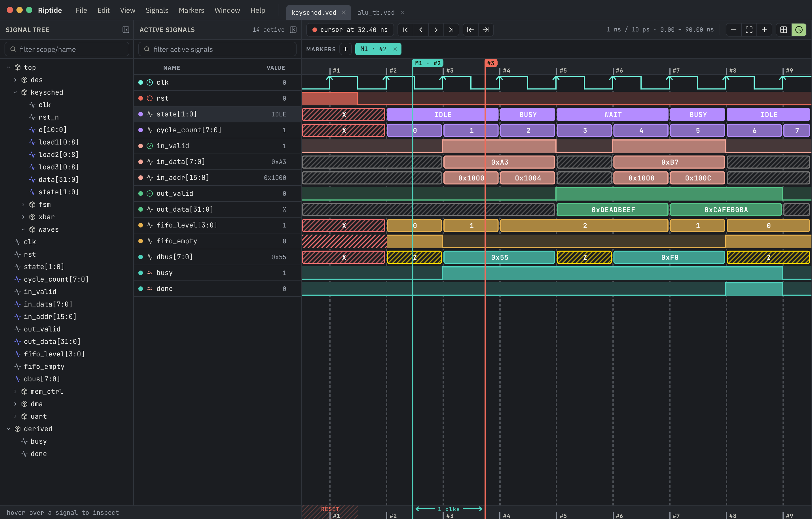Viewport: 812px width, 519px height.
Task: Collapse the Signal Tree panel
Action: coord(126,30)
